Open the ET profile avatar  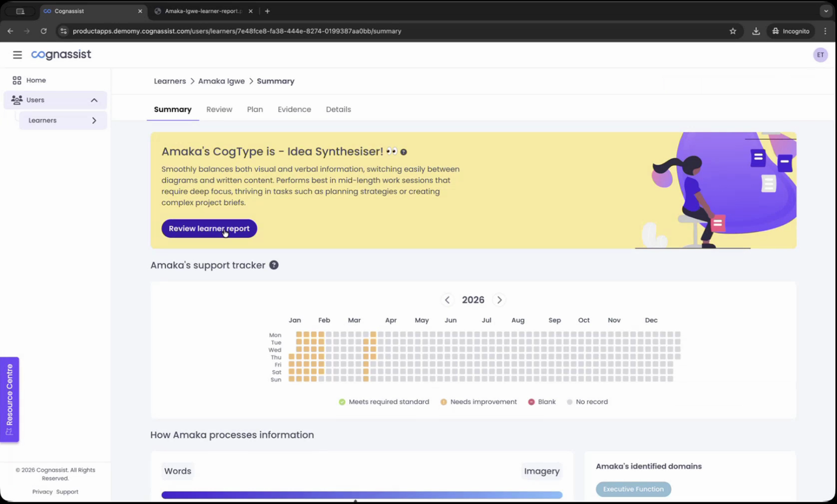820,55
